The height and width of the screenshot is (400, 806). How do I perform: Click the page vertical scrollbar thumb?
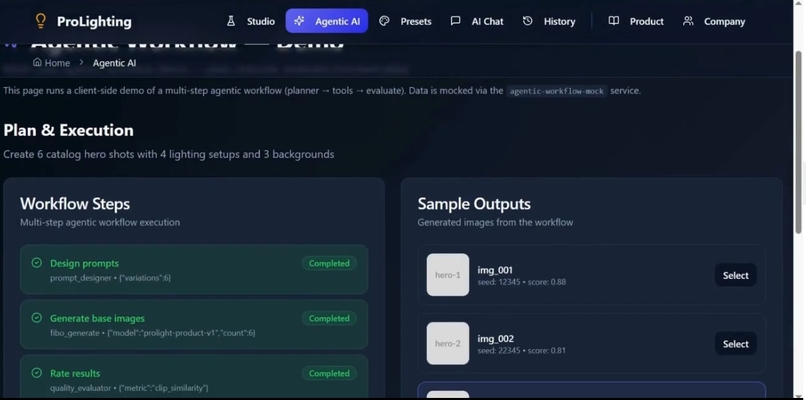tap(798, 142)
